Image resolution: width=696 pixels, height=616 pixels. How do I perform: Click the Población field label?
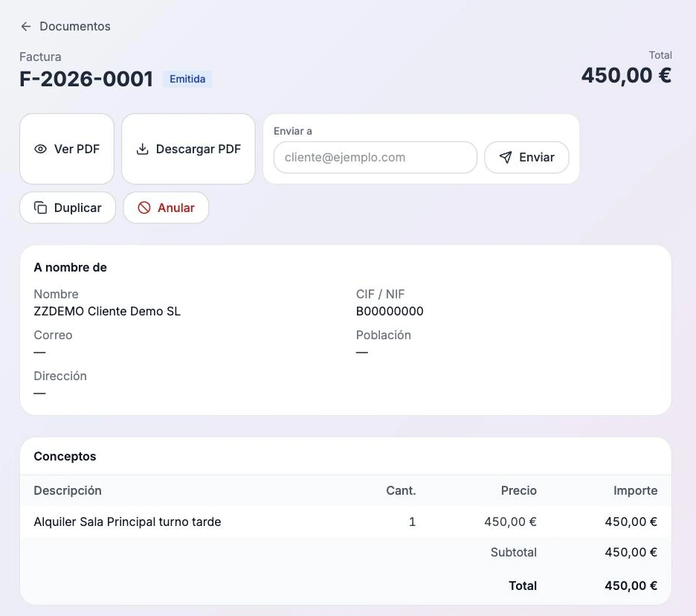click(384, 335)
